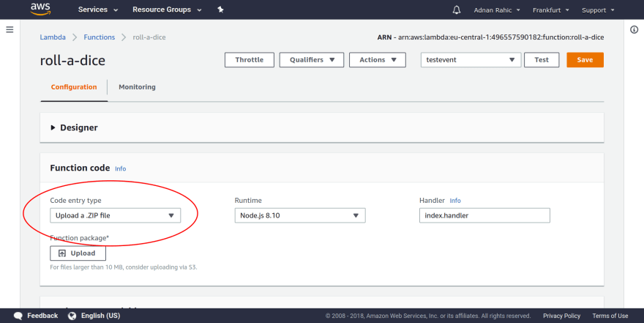Go to Functions breadcrumb link

click(x=100, y=37)
